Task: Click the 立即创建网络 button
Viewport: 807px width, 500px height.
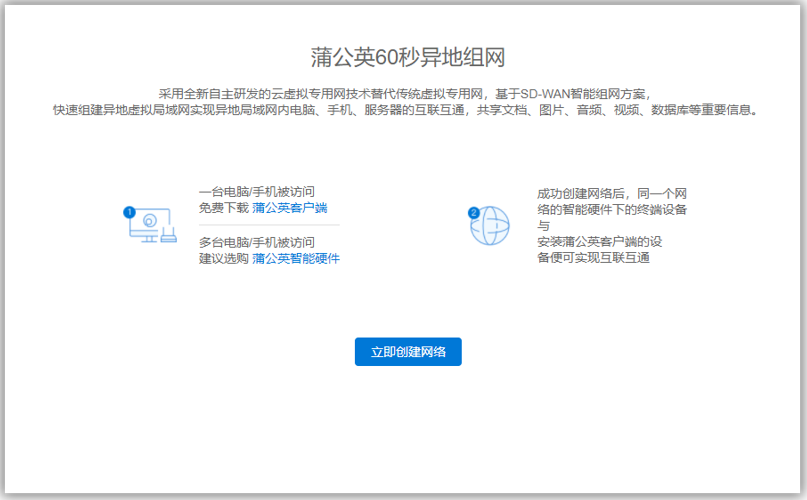Action: (x=408, y=352)
